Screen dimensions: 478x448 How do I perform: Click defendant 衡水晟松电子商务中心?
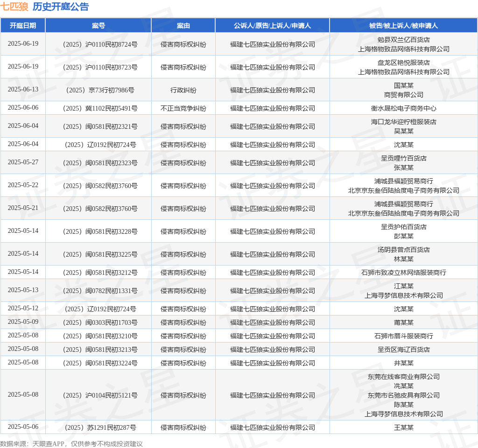[x=404, y=108]
